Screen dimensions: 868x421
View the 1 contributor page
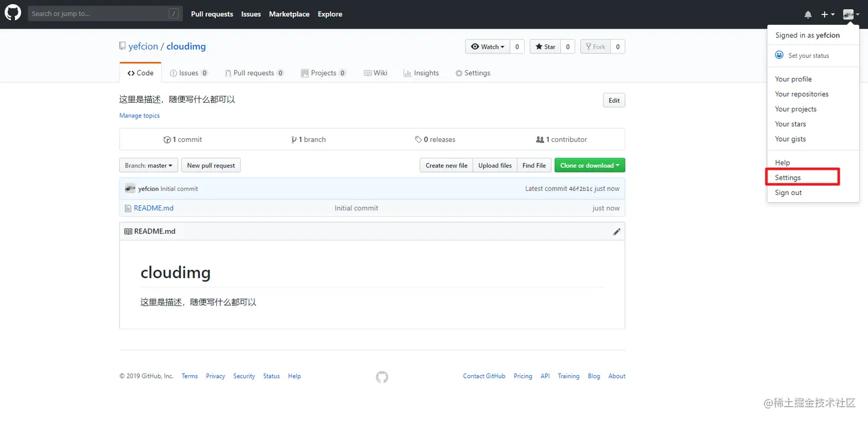pos(561,139)
